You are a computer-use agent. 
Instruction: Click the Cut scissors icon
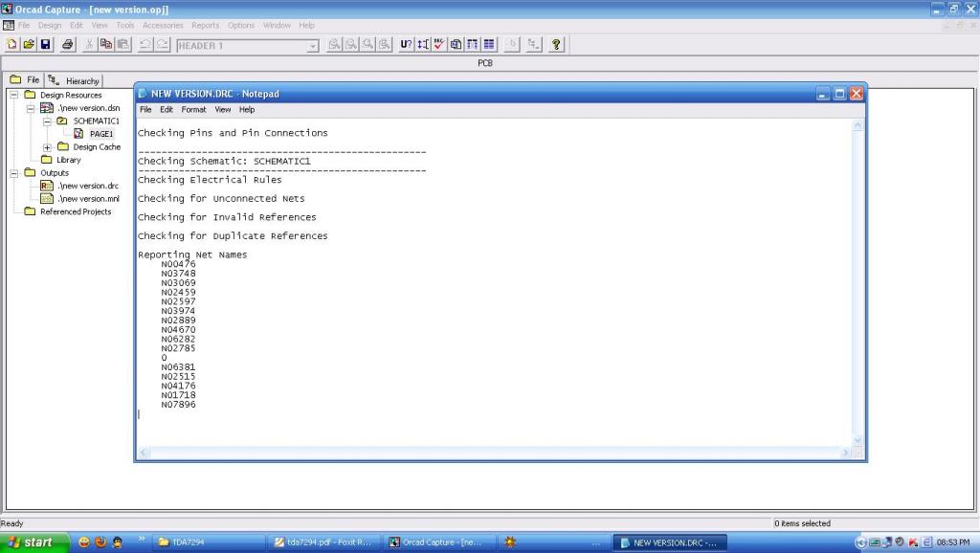click(x=89, y=44)
